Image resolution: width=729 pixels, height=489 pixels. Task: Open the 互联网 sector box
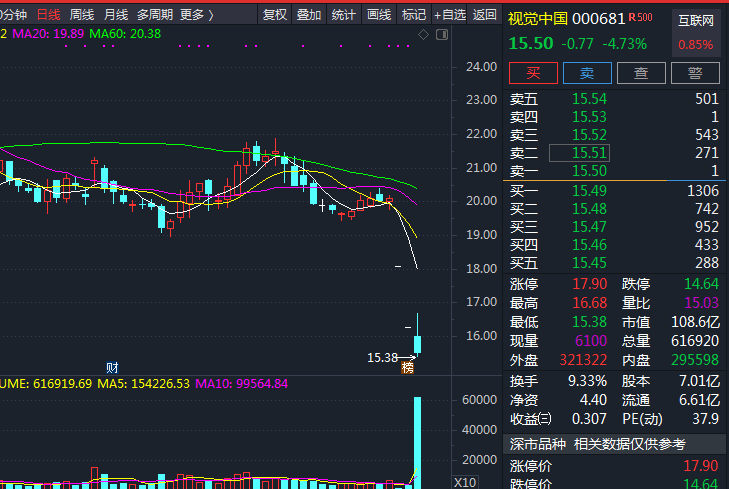[x=696, y=33]
